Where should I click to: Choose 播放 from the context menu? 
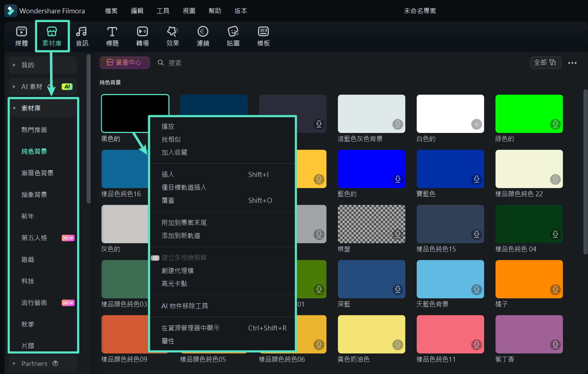223,126
